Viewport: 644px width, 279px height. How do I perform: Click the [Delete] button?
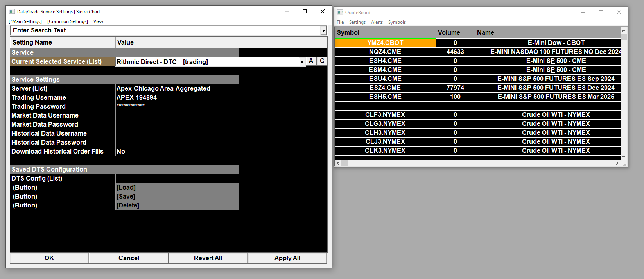click(x=177, y=206)
